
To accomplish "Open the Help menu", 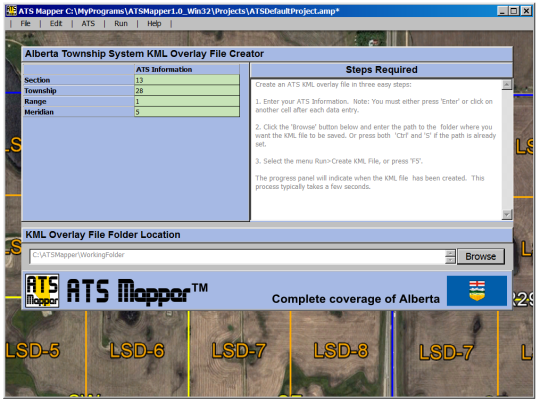I will [x=154, y=24].
